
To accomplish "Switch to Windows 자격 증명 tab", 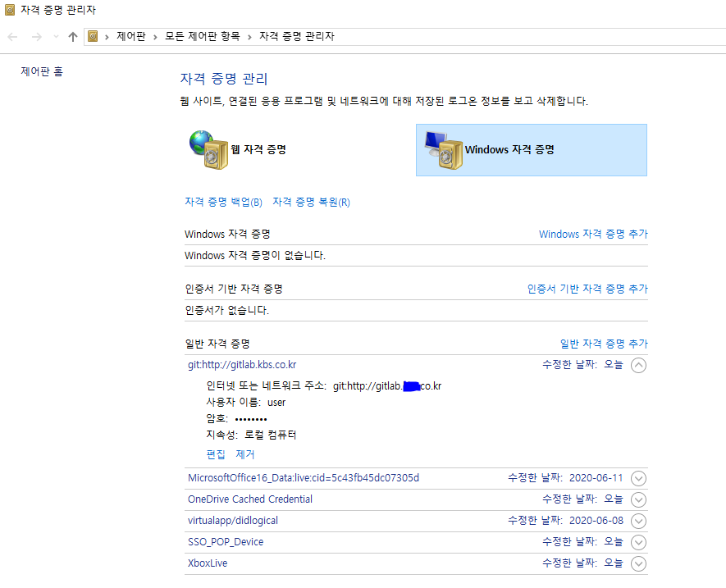I will tap(531, 150).
